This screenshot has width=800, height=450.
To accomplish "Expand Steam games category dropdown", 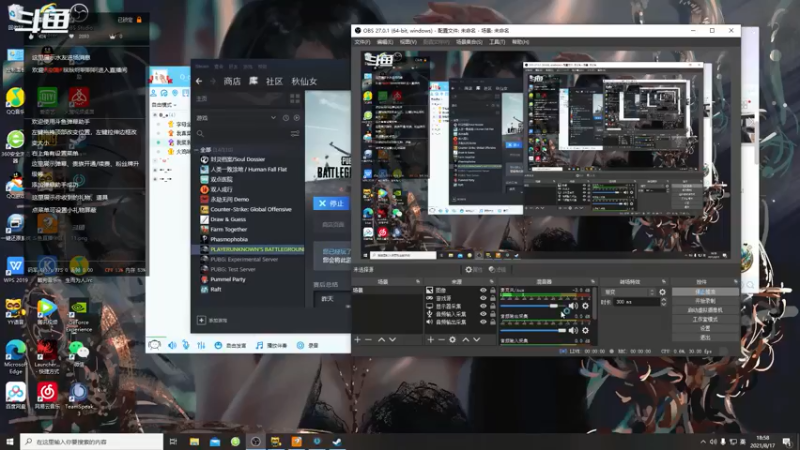I will coord(273,118).
